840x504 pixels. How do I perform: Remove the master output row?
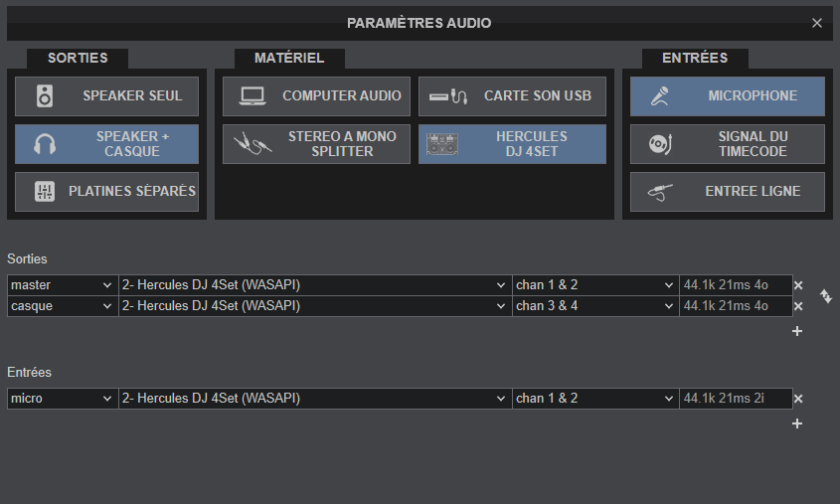(x=798, y=285)
